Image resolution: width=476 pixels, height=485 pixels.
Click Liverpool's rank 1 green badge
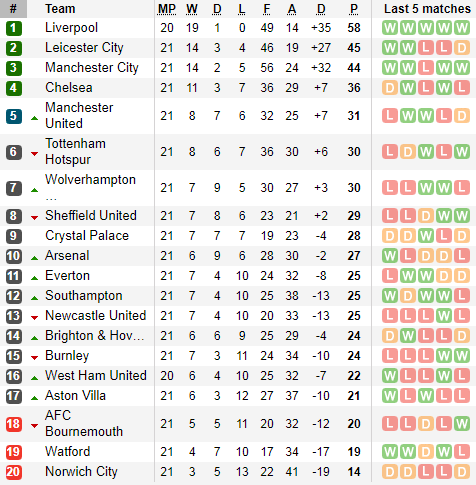coord(14,28)
